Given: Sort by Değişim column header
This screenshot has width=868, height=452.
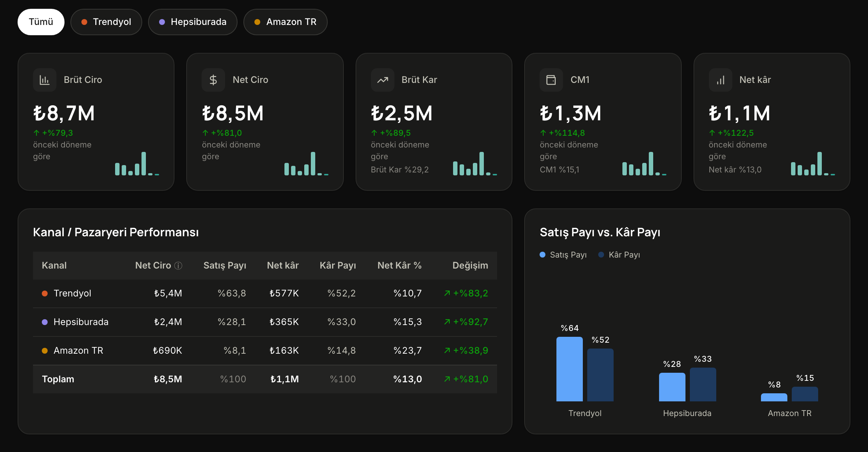Looking at the screenshot, I should click(470, 265).
